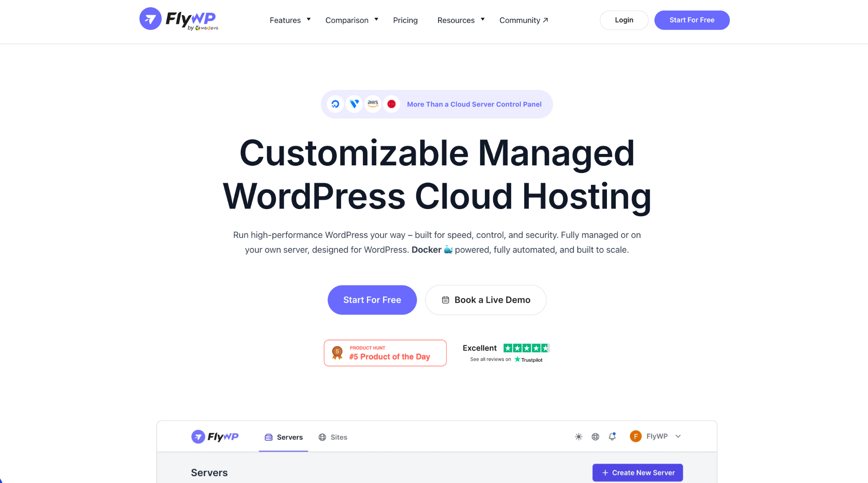This screenshot has width=868, height=483.
Task: Click Book a Live Demo button
Action: [486, 300]
